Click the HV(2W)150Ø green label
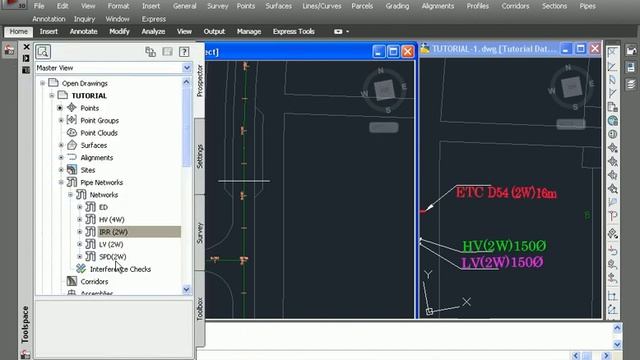Screen dimensions: 640x360 504,246
